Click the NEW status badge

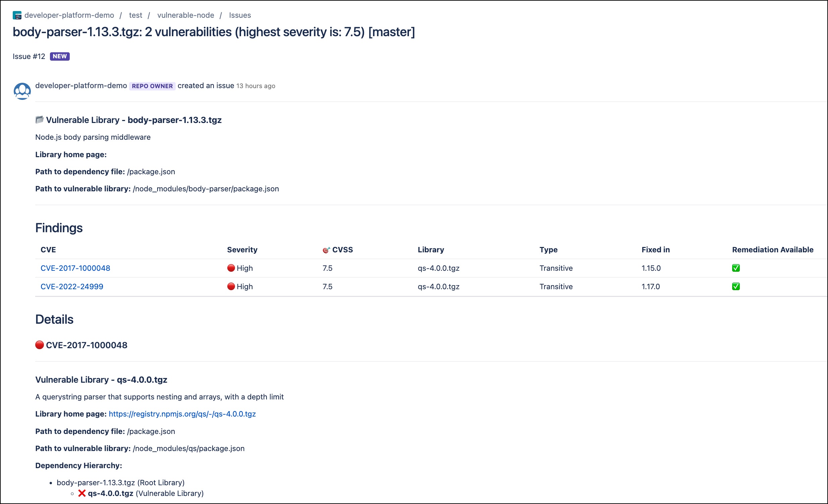(x=60, y=56)
